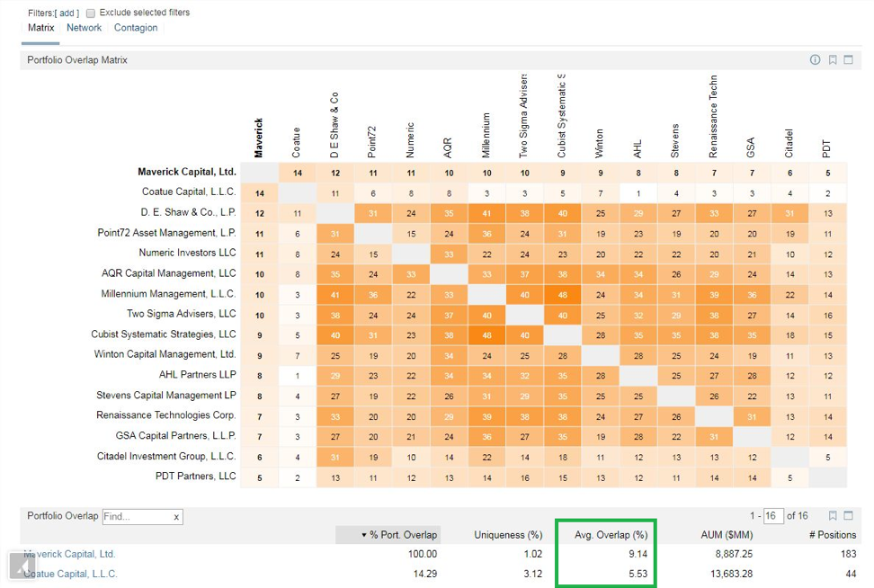The width and height of the screenshot is (874, 588).
Task: Open the Portfolio Overlap Matrix info icon
Action: click(x=815, y=59)
